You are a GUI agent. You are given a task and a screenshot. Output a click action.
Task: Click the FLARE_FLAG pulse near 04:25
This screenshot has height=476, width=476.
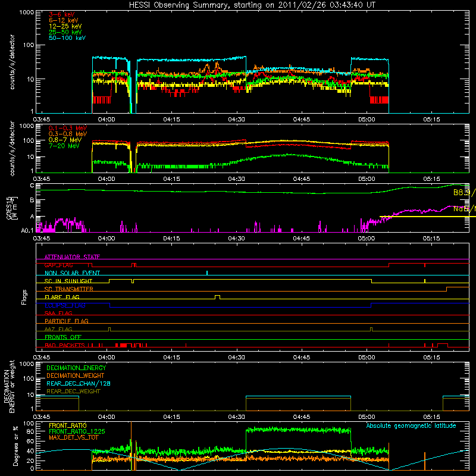217,297
